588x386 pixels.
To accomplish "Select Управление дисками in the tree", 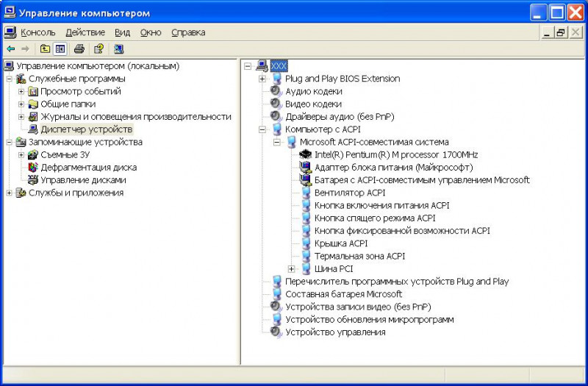I will (83, 180).
